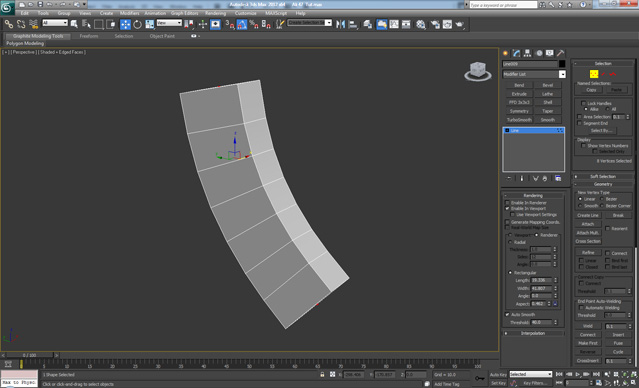Open the Hierarchy panel tab
Viewport: 639px width, 388px height.
(x=528, y=53)
